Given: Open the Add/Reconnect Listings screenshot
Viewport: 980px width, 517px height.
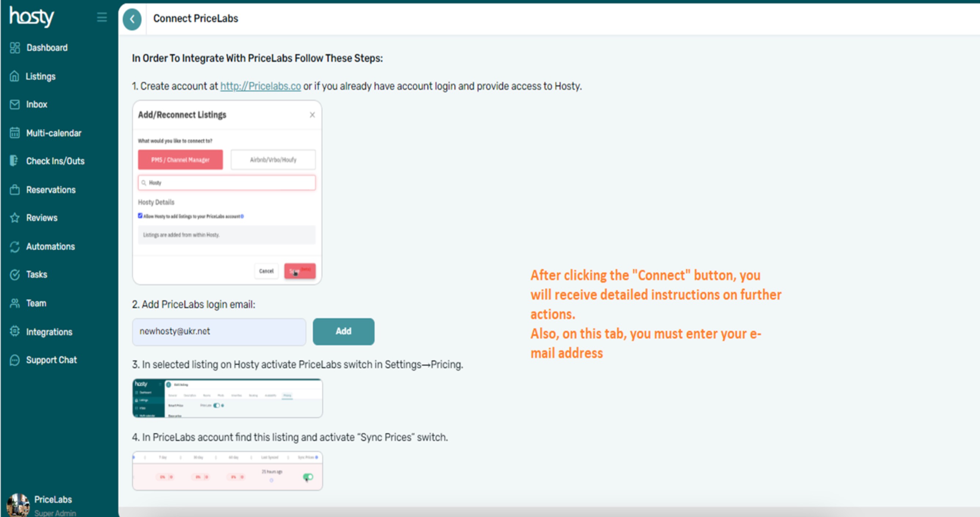Looking at the screenshot, I should coord(227,192).
